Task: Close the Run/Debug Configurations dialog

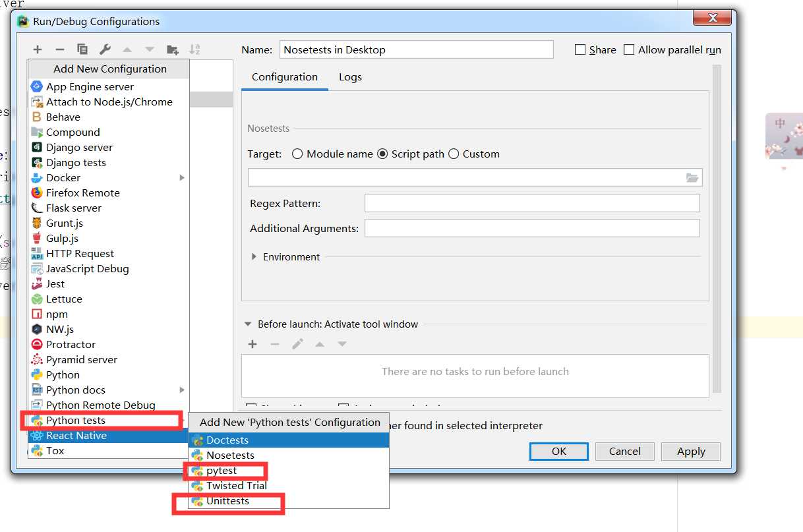Action: tap(711, 18)
